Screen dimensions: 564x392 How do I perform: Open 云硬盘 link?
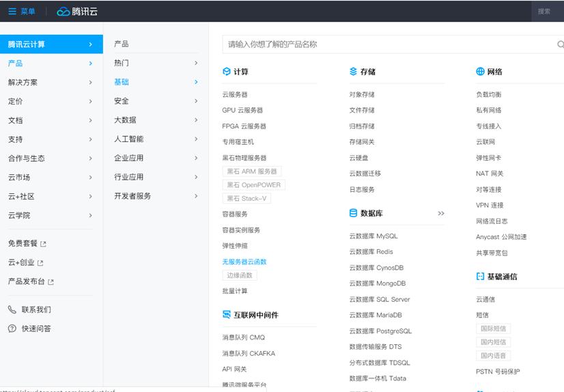[x=358, y=158]
